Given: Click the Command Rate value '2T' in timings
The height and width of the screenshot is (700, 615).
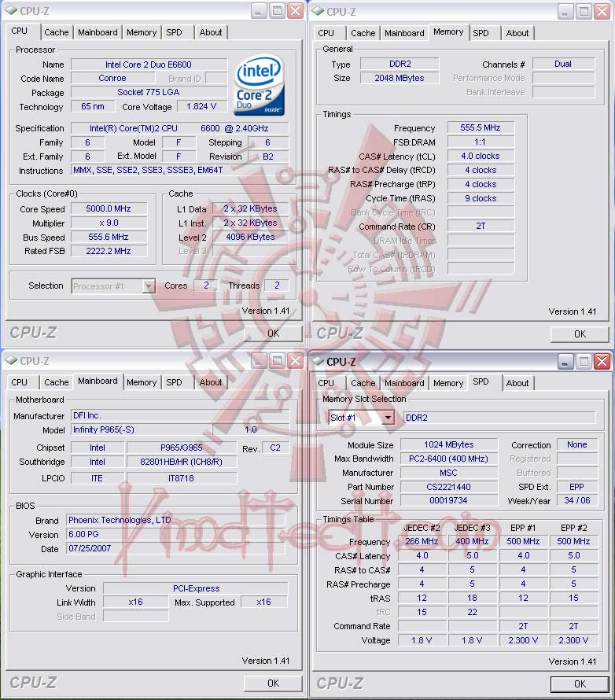Looking at the screenshot, I should point(481,227).
